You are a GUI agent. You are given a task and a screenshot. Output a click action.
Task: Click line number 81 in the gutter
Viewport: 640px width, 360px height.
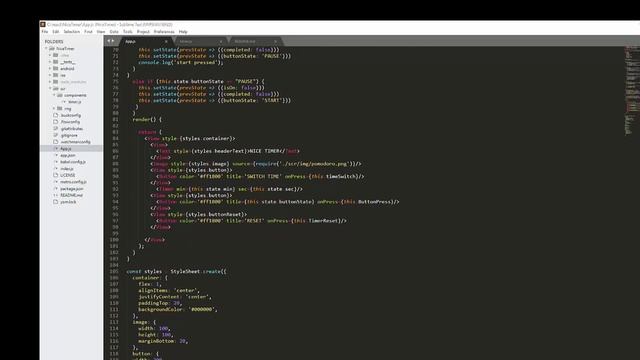point(115,119)
